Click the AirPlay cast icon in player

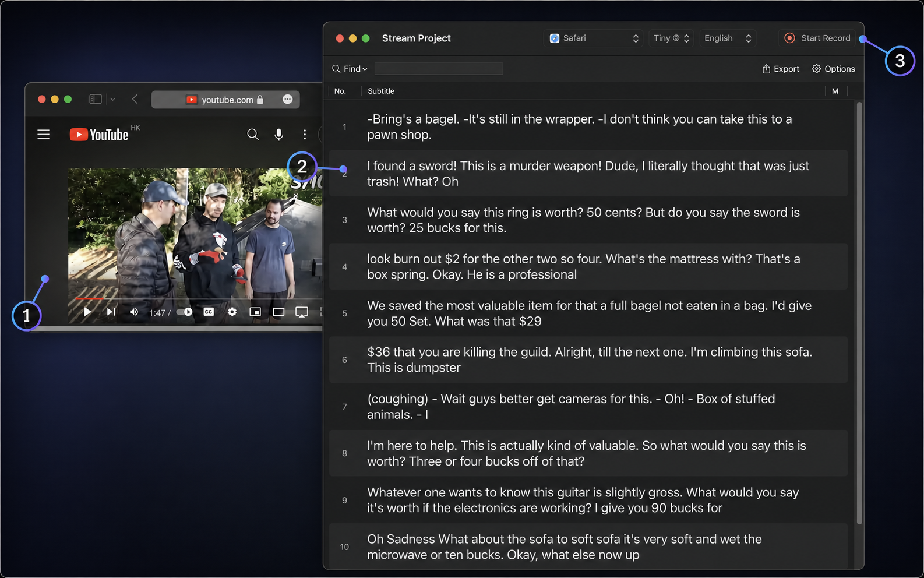(302, 312)
